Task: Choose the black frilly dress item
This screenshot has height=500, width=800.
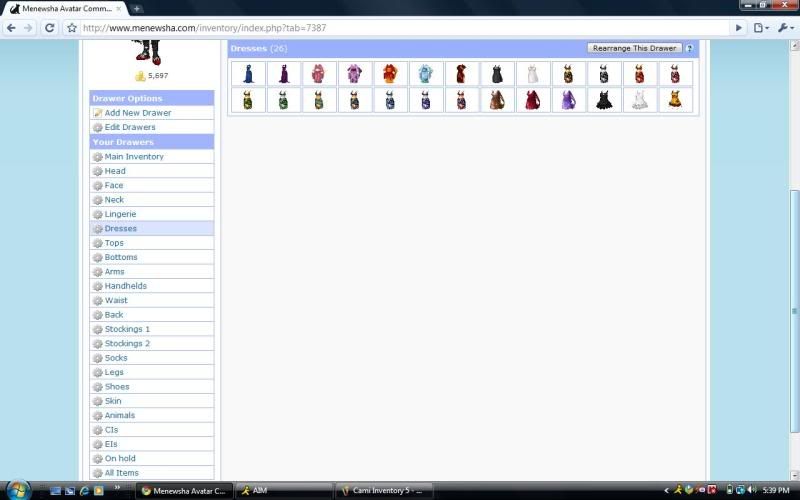Action: 604,100
